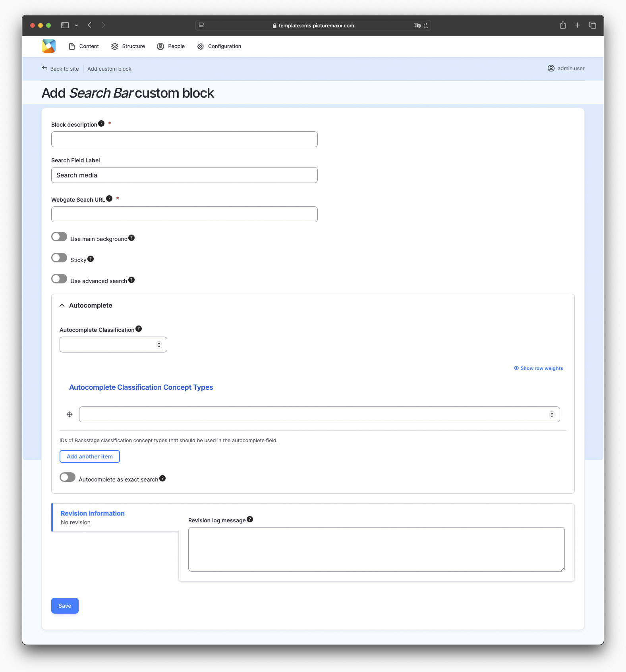Grab the concept type row drag handle
626x672 pixels.
point(70,414)
